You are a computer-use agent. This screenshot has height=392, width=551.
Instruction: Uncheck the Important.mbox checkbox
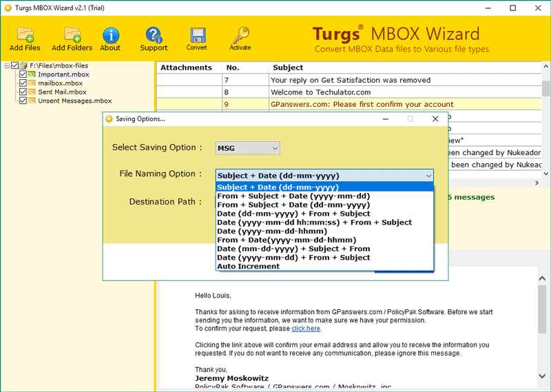(23, 74)
